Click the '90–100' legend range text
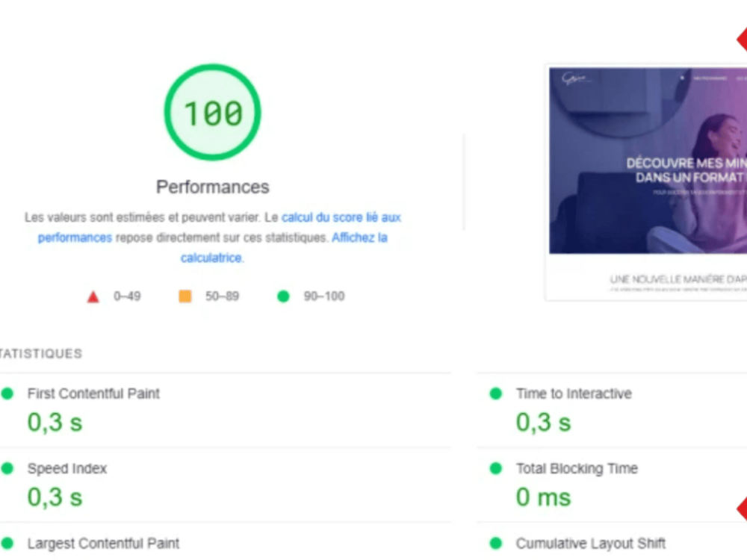Screen dimensions: 747x560 click(x=324, y=296)
